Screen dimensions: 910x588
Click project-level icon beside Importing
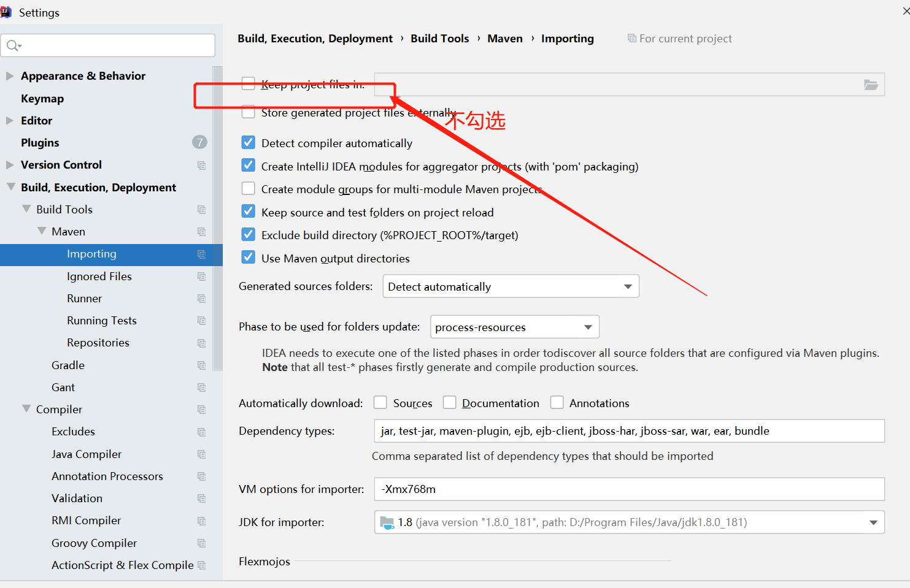pyautogui.click(x=201, y=254)
